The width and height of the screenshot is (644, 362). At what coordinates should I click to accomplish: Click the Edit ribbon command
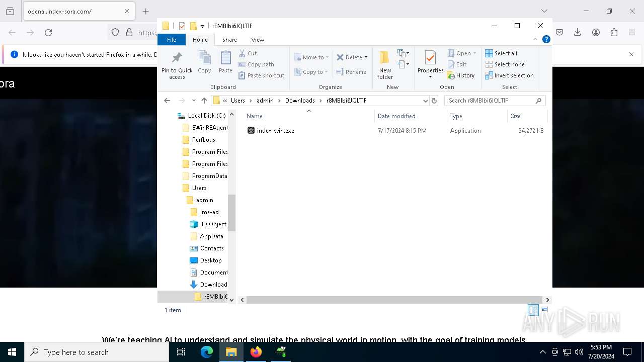(457, 64)
